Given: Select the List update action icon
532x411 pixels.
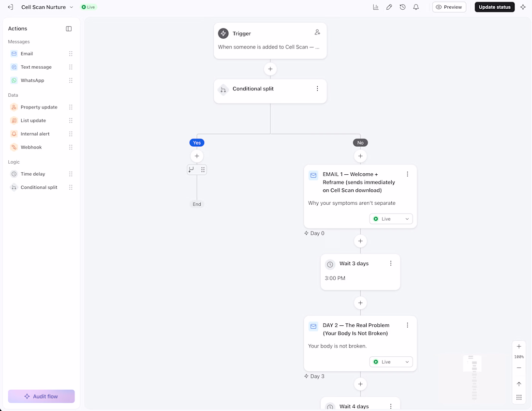Looking at the screenshot, I should click(14, 121).
